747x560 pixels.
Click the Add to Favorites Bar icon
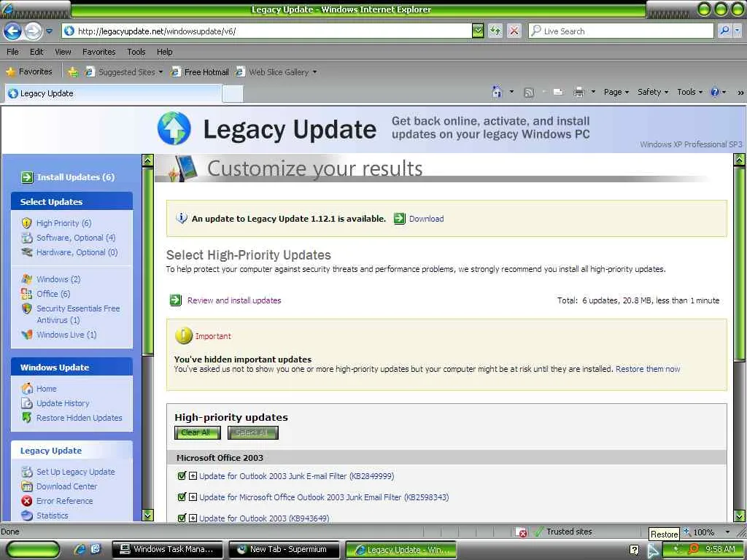coord(72,72)
